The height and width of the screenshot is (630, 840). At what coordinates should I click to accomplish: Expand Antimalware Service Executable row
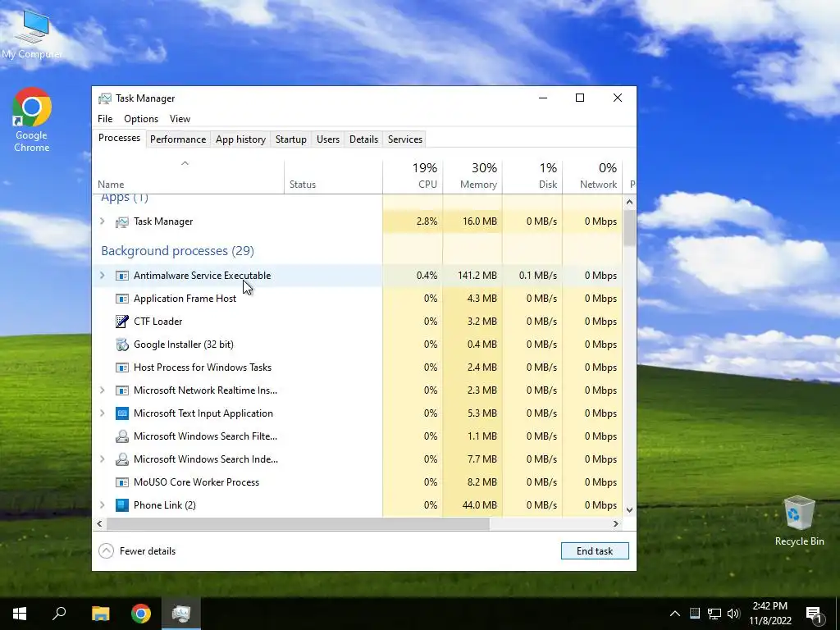[103, 276]
